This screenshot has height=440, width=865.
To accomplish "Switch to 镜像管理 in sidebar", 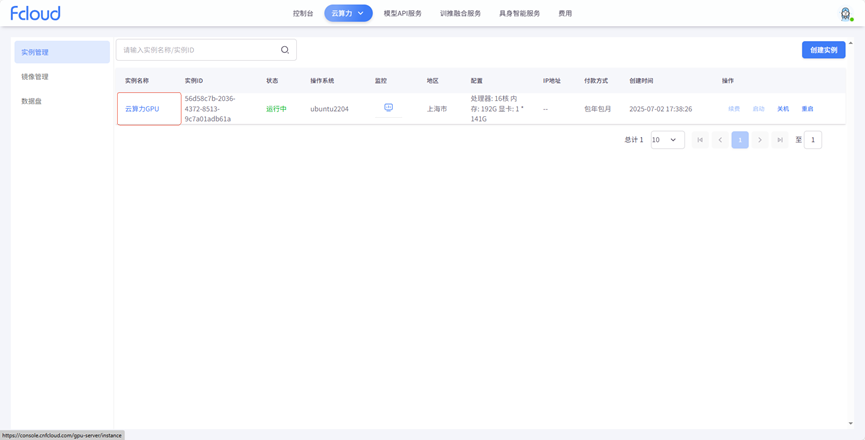I will 35,77.
